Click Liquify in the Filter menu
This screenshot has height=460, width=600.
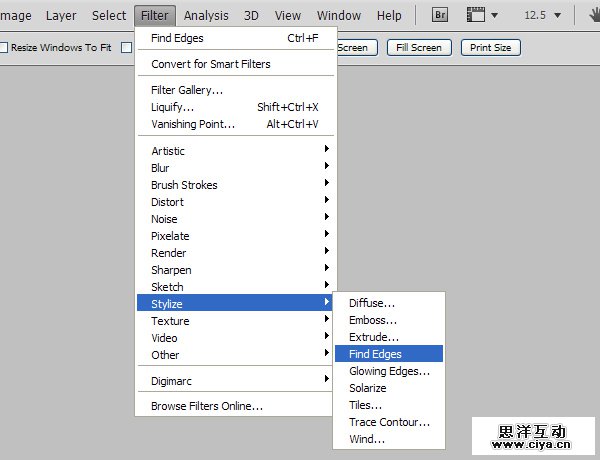click(173, 107)
